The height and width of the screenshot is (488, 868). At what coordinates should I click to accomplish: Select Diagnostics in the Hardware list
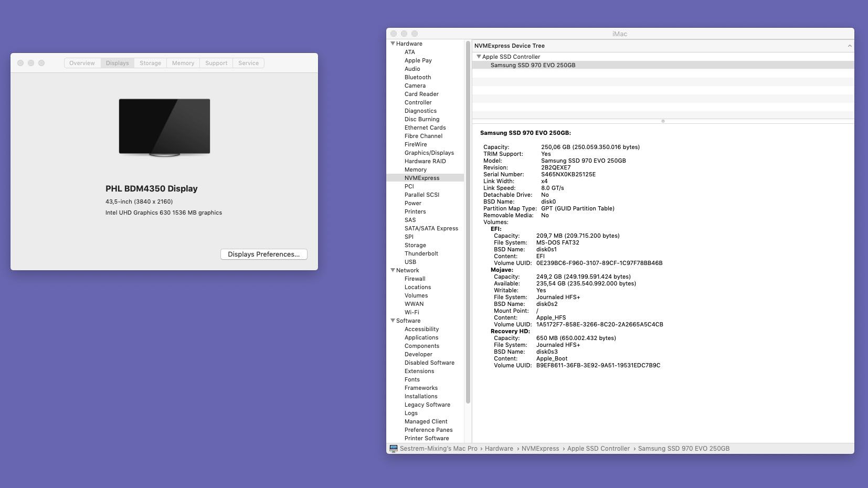[x=420, y=111]
